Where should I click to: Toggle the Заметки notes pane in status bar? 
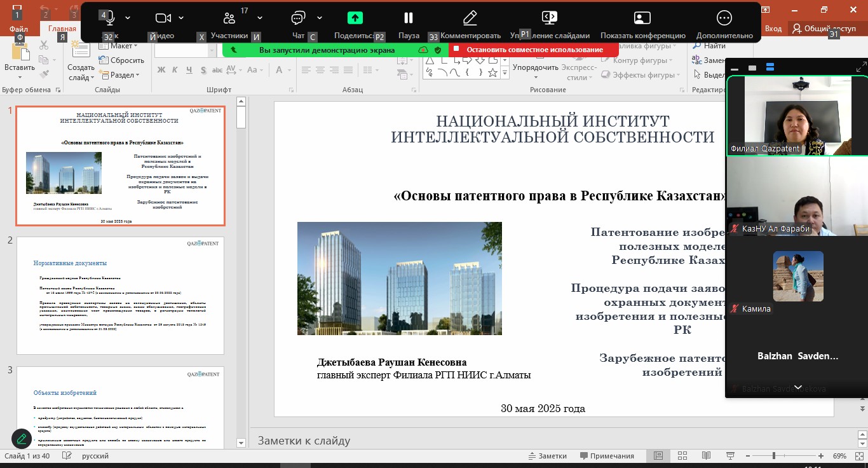(x=547, y=456)
